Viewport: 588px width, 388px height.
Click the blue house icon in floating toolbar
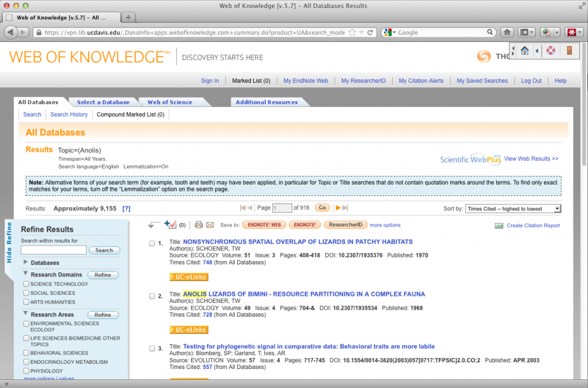(x=525, y=50)
